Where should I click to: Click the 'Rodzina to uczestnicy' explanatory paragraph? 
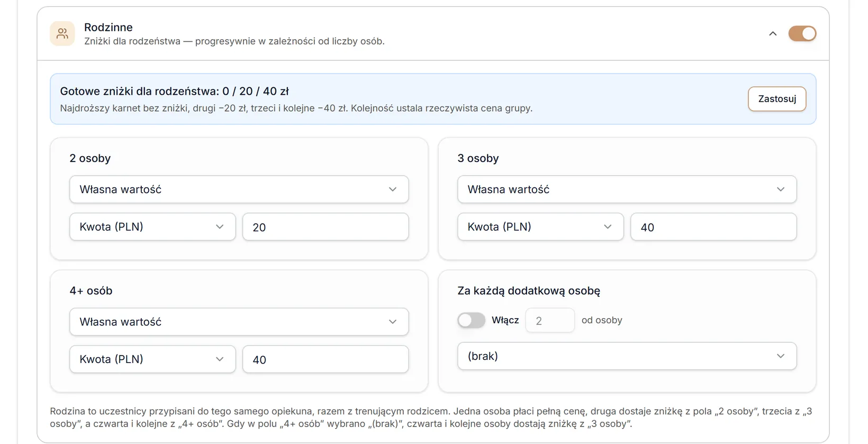431,418
